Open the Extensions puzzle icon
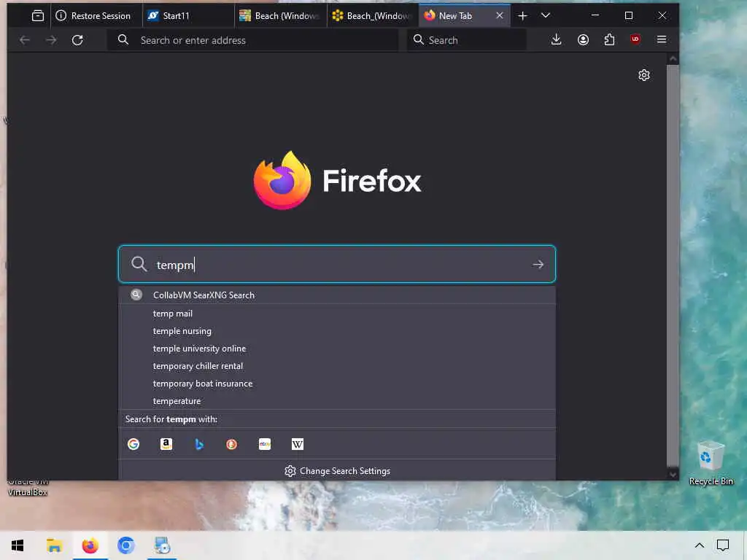This screenshot has width=747, height=560. click(609, 39)
